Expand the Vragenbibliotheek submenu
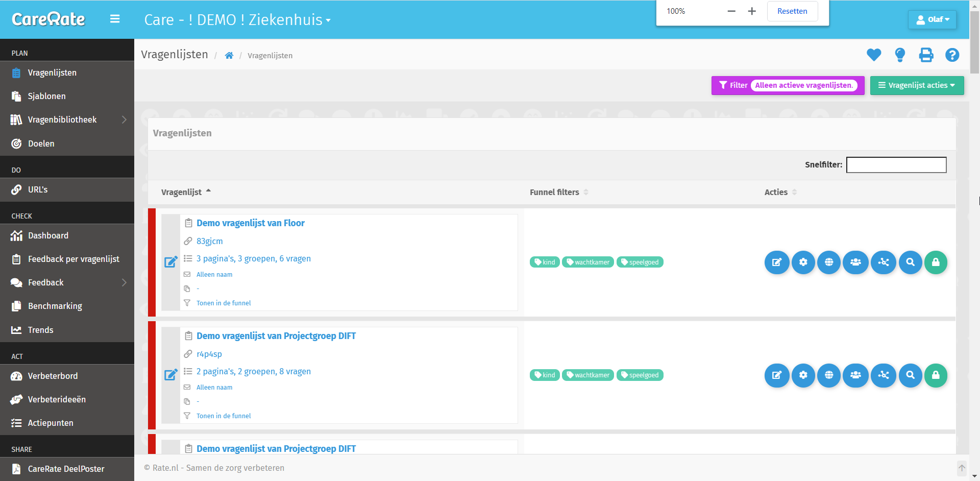The image size is (980, 481). (67, 119)
